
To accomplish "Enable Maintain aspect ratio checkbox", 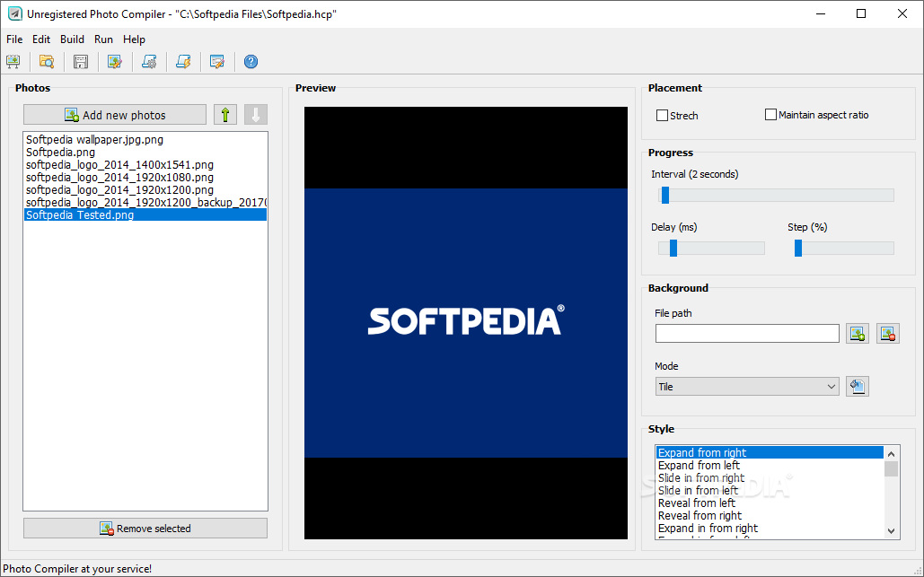I will point(770,114).
